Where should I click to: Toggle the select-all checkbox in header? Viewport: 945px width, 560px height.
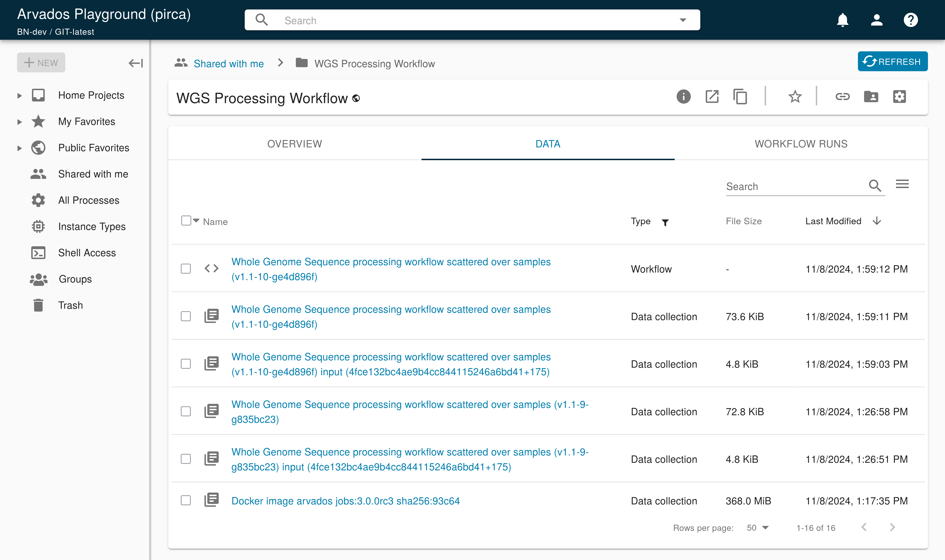[x=186, y=221]
